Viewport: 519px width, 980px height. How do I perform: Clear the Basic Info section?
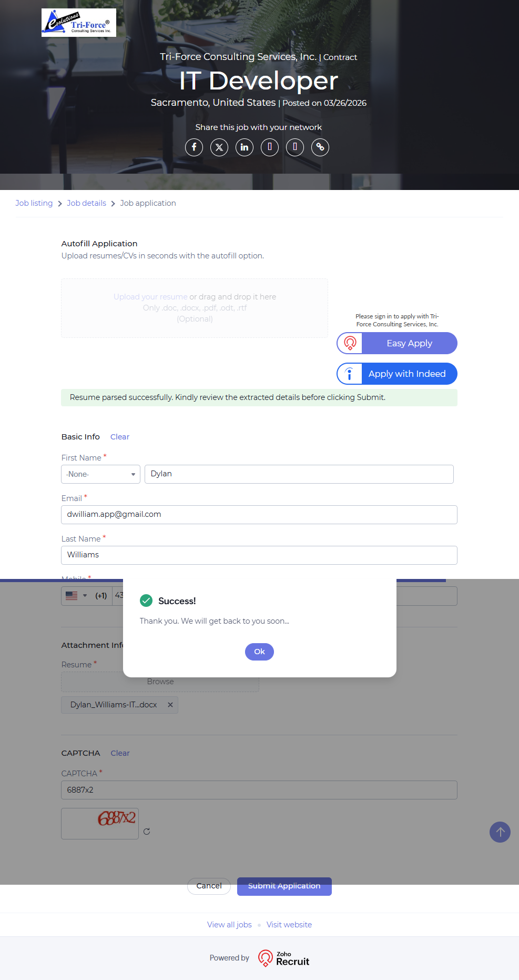coord(120,437)
